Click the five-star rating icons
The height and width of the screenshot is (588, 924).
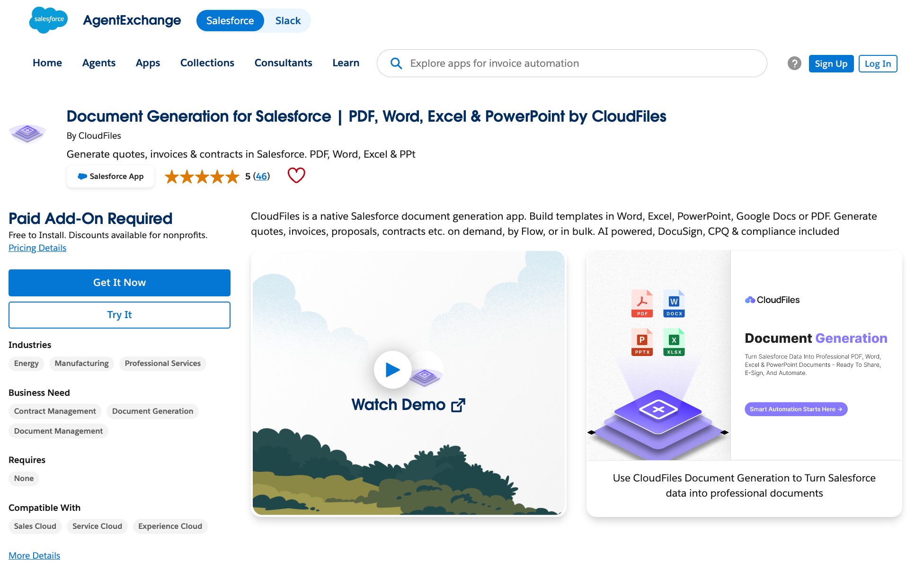pyautogui.click(x=202, y=177)
